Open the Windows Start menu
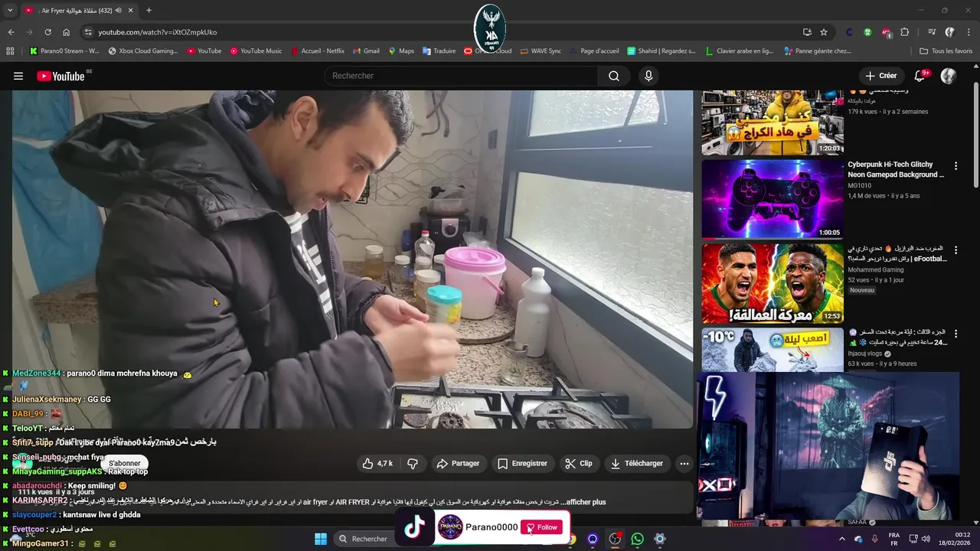Screen dimensions: 980x551 321,539
